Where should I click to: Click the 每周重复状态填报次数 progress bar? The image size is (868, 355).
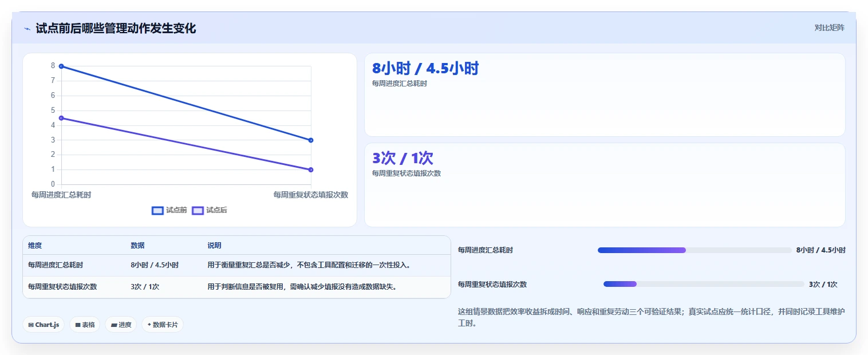(704, 284)
